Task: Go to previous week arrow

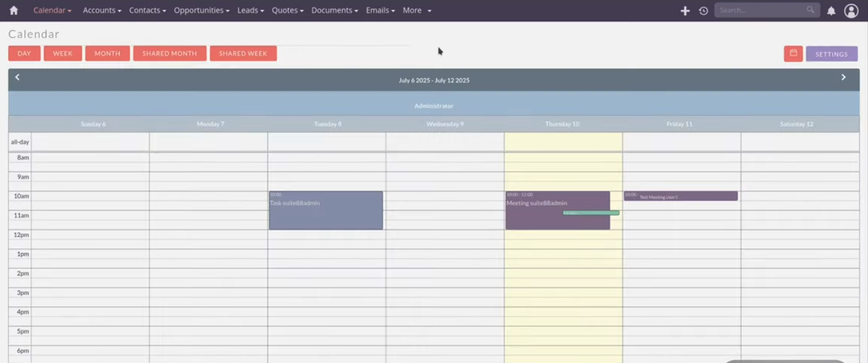Action: 17,78
